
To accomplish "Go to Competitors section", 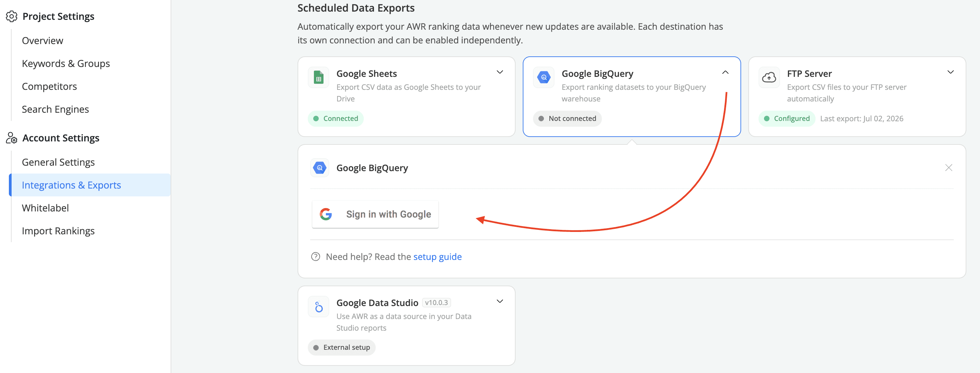I will click(49, 86).
